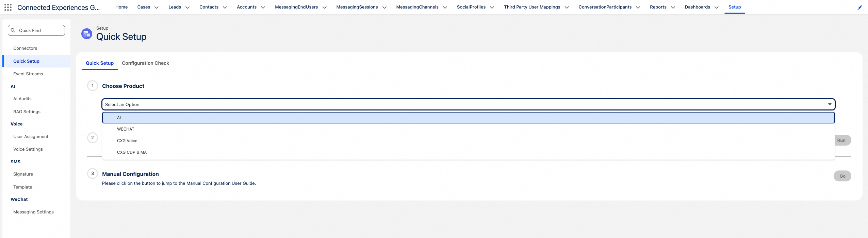Choose WECHAT from the product list
Image resolution: width=868 pixels, height=238 pixels.
coord(469,129)
